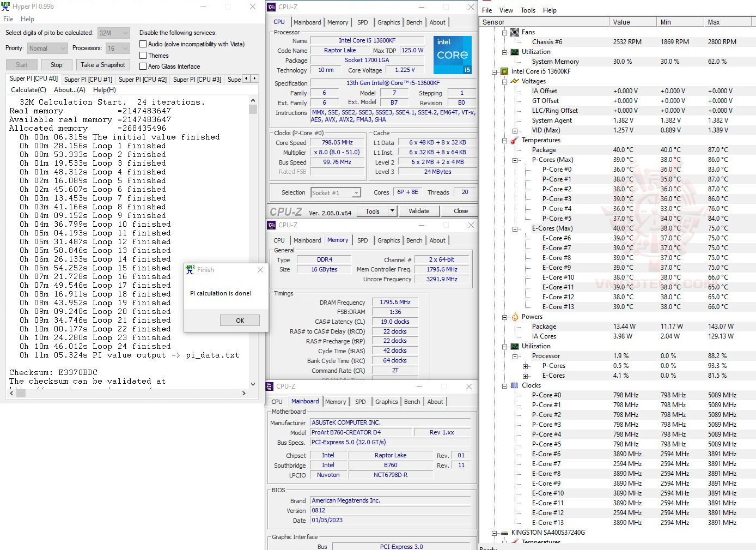Open the Tools dropdown arrow in CPU-Z
This screenshot has width=756, height=550.
[x=392, y=211]
